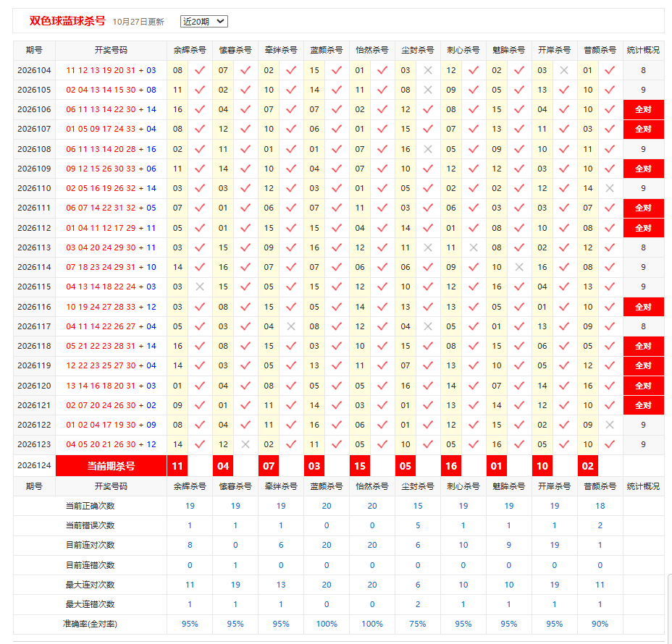Click the winning numbers for period 2026111
The height and width of the screenshot is (644, 672).
[111, 208]
